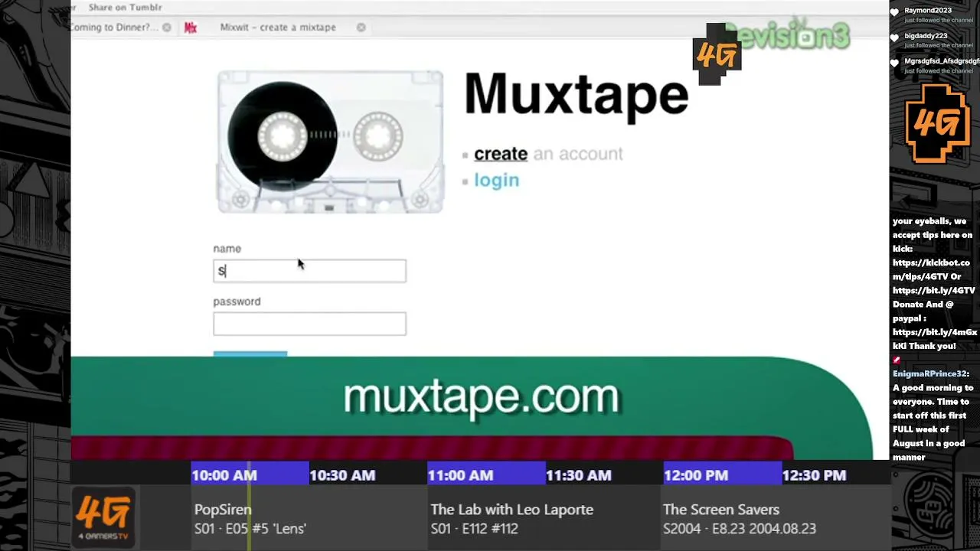Click the Raymond2023 follower name
The height and width of the screenshot is (551, 980).
click(928, 11)
